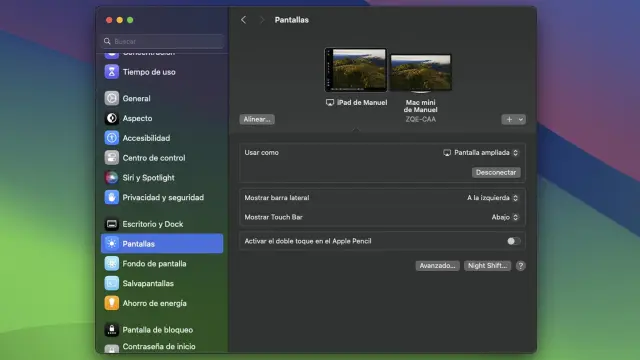Image resolution: width=640 pixels, height=360 pixels.
Task: Select the iPad de Manuel display thumbnail
Action: pyautogui.click(x=356, y=70)
